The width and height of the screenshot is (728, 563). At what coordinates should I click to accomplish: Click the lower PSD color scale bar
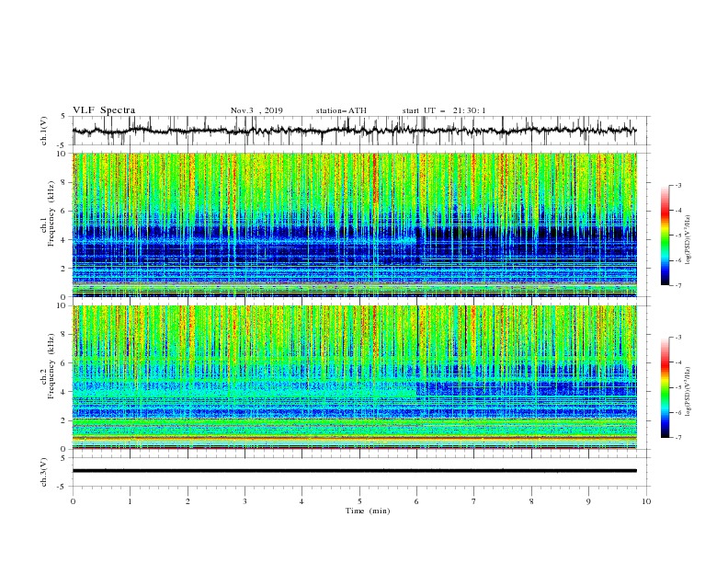[665, 387]
